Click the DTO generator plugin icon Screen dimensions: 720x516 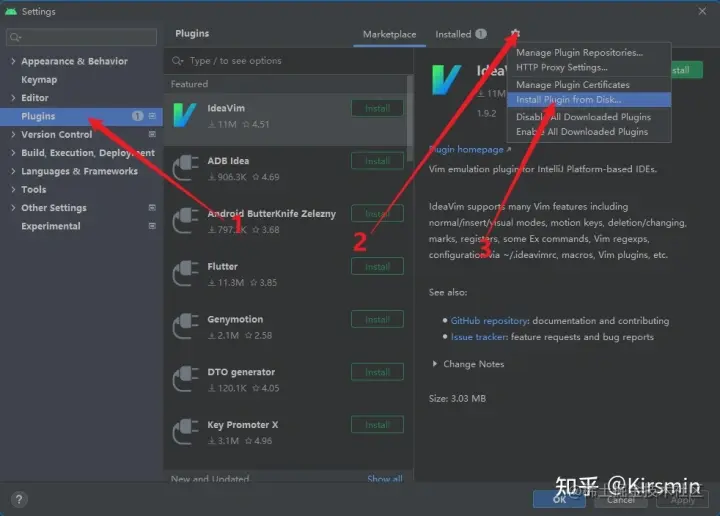[185, 379]
